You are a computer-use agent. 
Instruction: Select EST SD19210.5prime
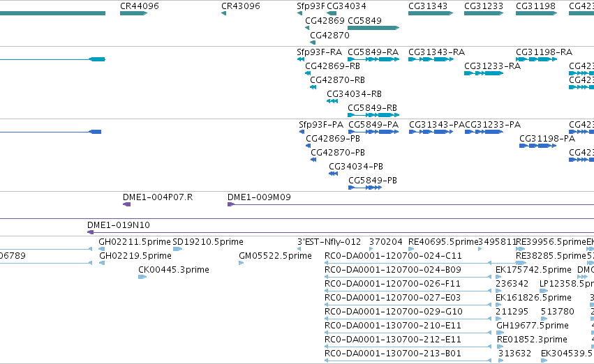click(x=207, y=242)
